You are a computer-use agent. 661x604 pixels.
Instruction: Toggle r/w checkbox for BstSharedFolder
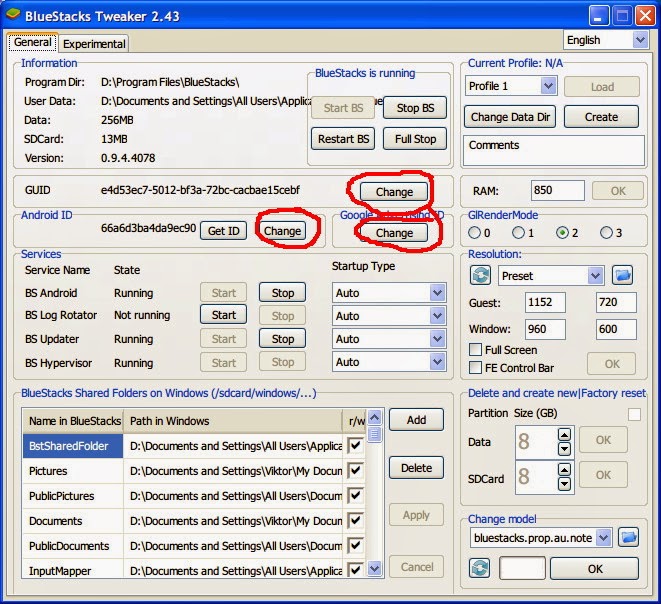(x=355, y=446)
